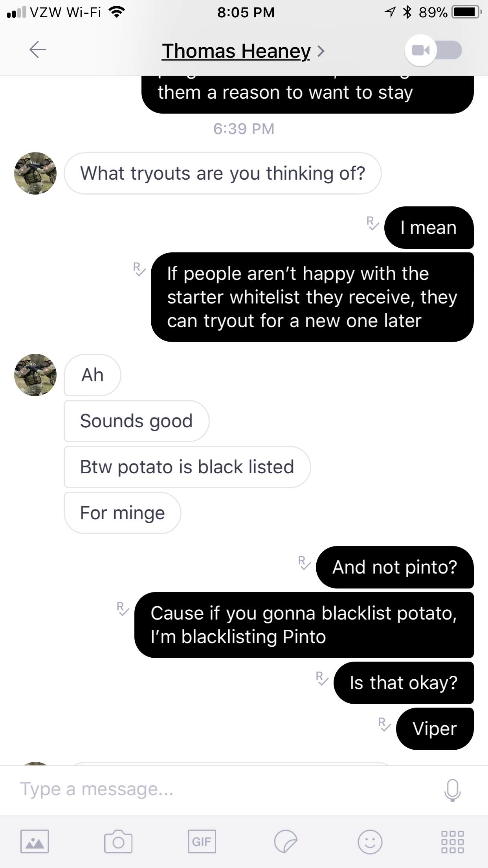Open the camera icon
The width and height of the screenshot is (488, 868).
click(118, 842)
